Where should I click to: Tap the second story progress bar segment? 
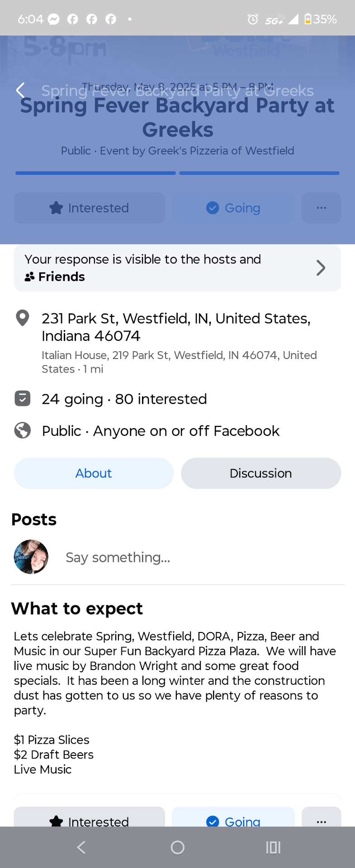[x=259, y=173]
